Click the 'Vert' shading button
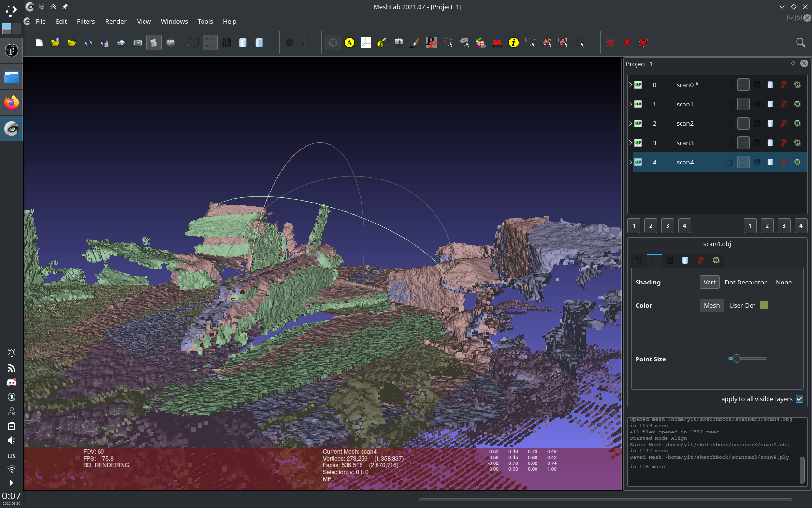This screenshot has width=812, height=508. [x=710, y=282]
